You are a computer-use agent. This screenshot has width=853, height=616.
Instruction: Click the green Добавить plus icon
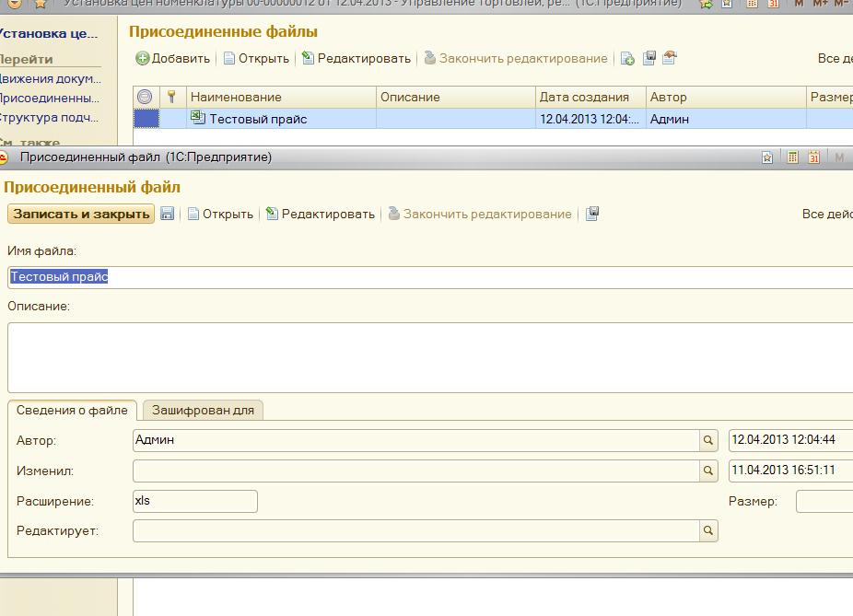tap(143, 58)
